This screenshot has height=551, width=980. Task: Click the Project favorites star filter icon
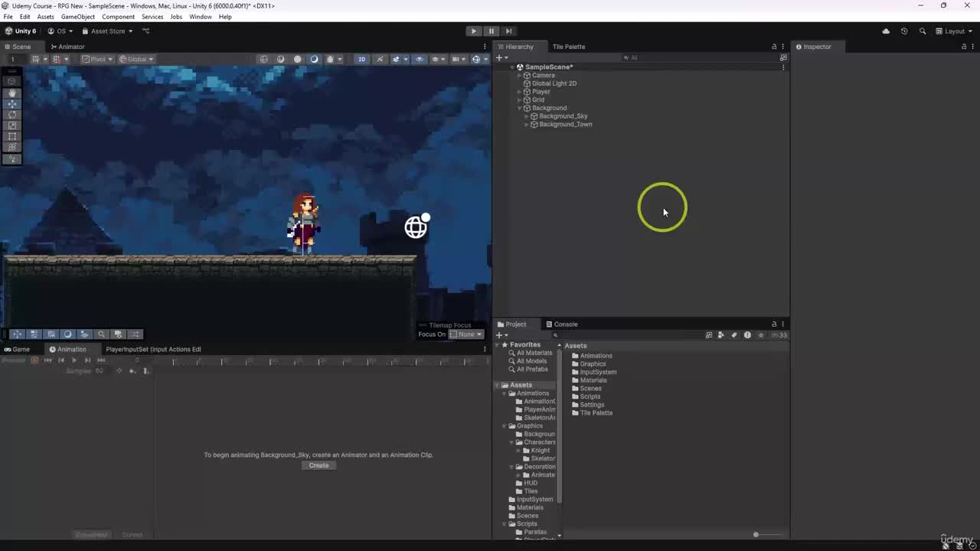[760, 335]
